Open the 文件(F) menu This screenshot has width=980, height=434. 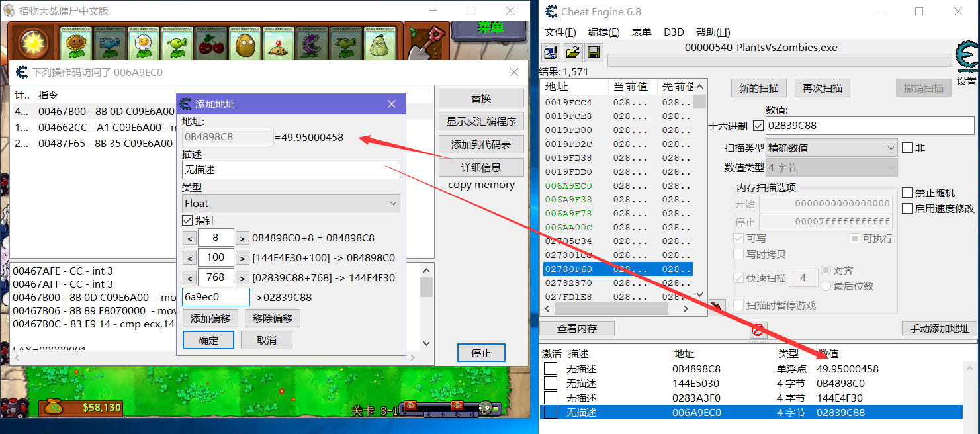coord(560,32)
